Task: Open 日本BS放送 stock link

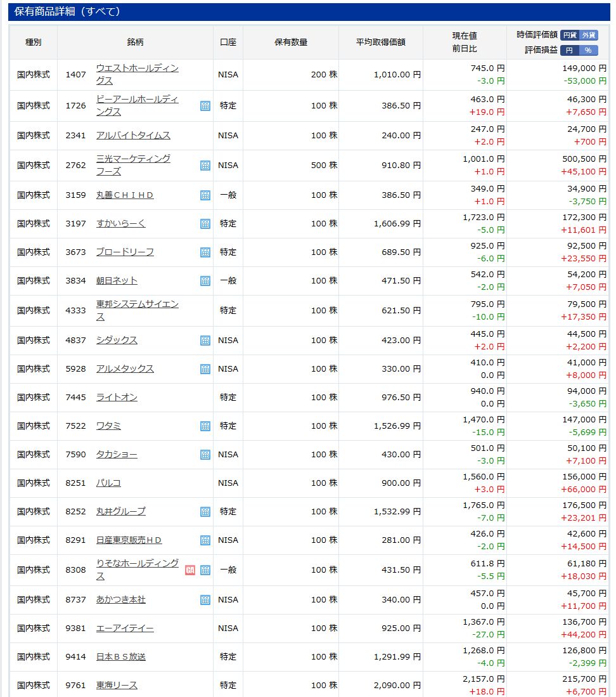Action: click(121, 656)
